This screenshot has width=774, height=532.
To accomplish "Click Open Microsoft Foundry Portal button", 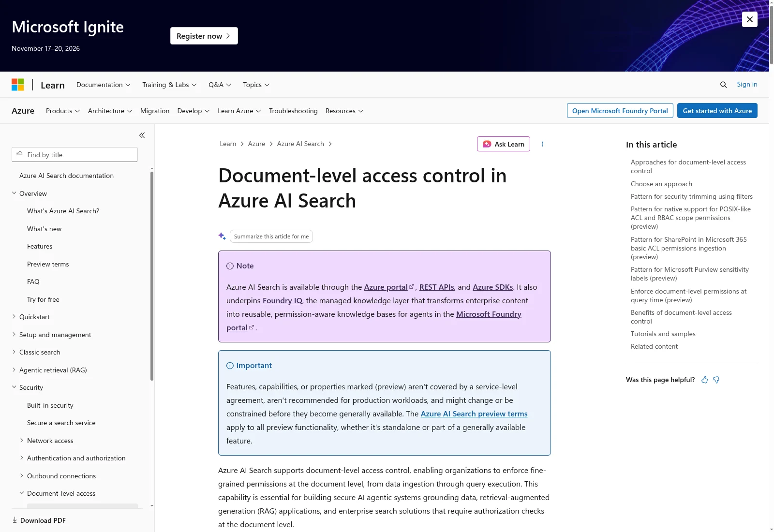I will (x=620, y=111).
